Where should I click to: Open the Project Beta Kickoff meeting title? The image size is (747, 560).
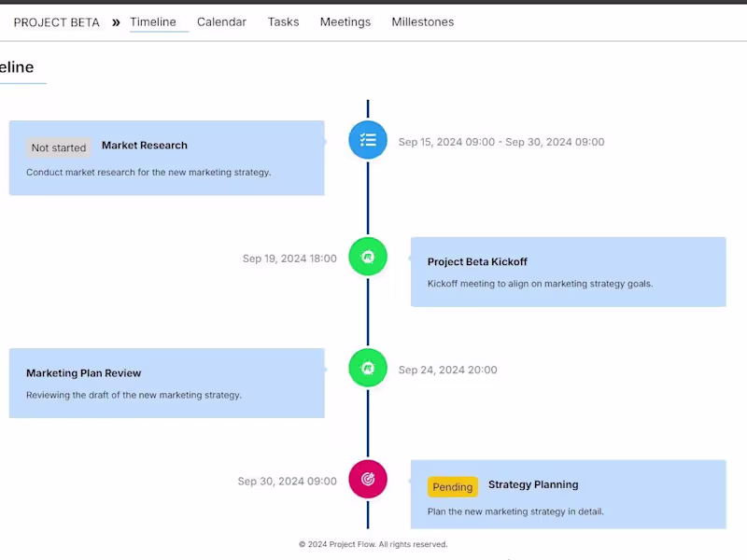pyautogui.click(x=477, y=262)
